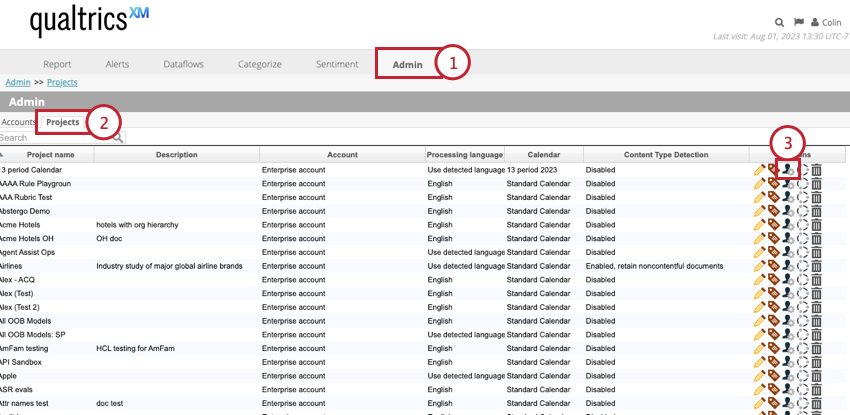Go to the Sentiment tab
Screen dimensions: 850x415
click(x=337, y=64)
